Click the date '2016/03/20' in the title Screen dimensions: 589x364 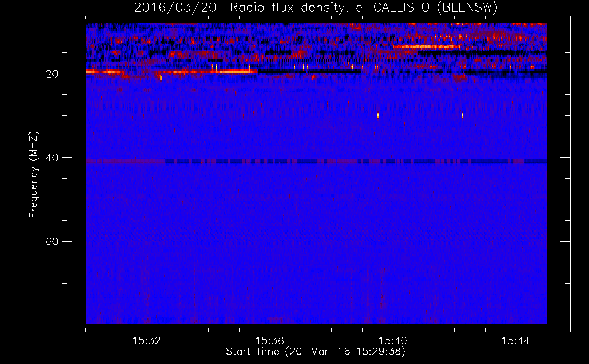click(175, 7)
